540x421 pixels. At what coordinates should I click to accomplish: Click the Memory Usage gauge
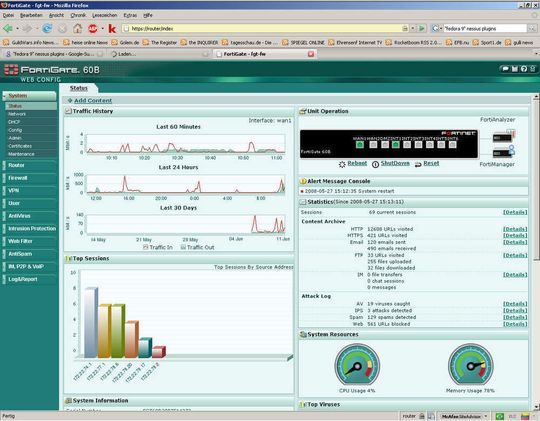[470, 364]
